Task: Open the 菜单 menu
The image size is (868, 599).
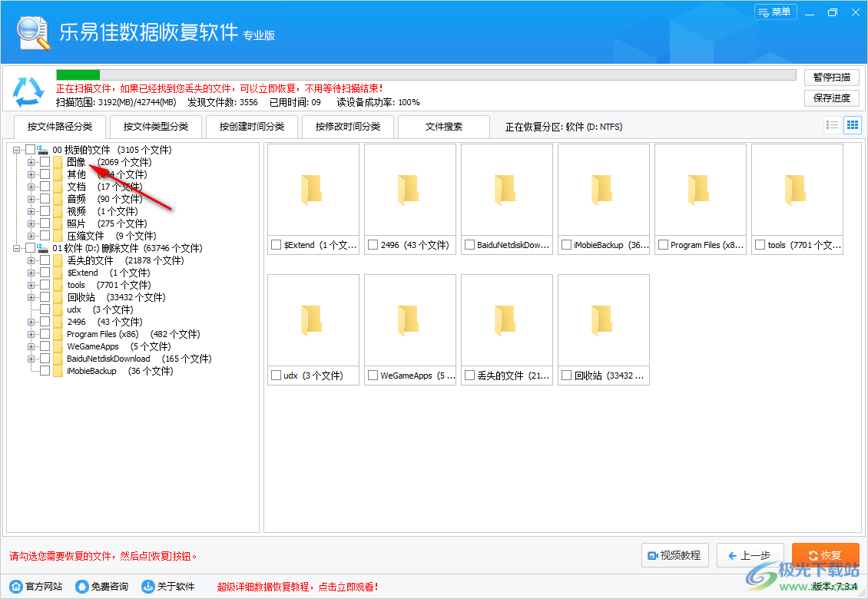Action: click(775, 12)
